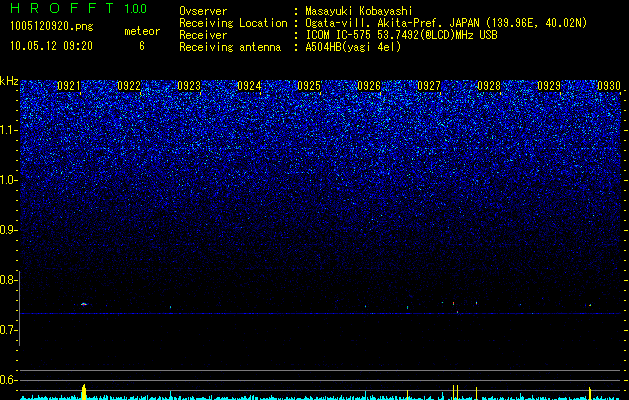This screenshot has height=400, width=629.
Task: Click the meteor label
Action: tap(142, 31)
